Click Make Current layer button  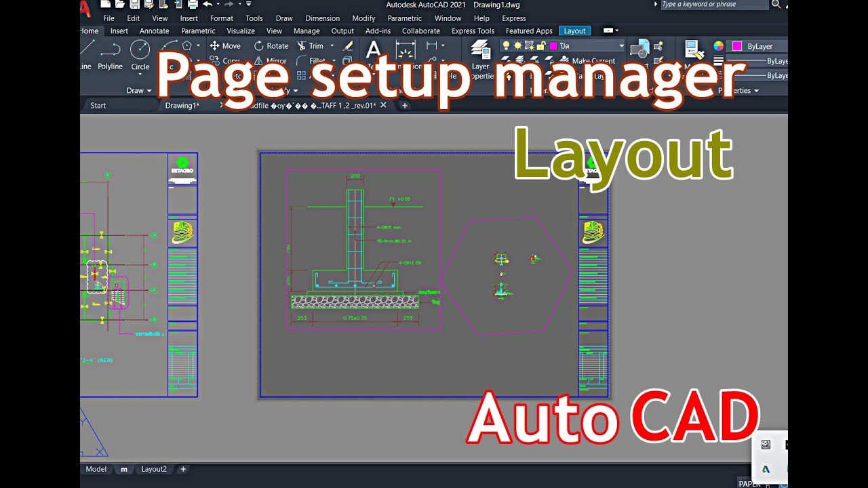pos(587,61)
